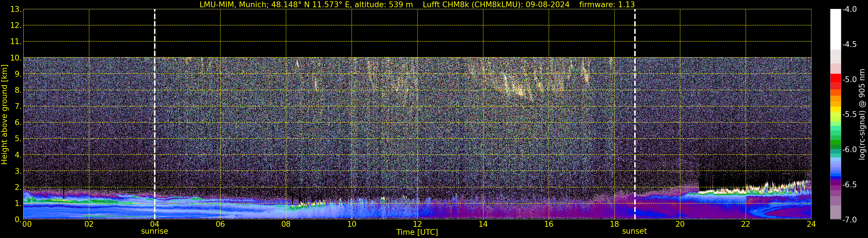Click the '12' time axis tick label
868x238 pixels.
417,224
